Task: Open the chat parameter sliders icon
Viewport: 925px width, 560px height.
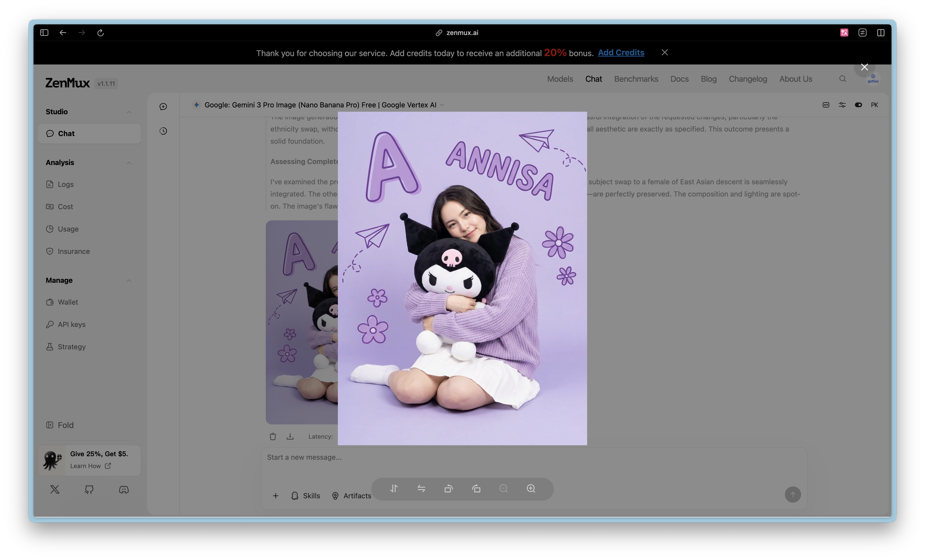Action: [x=842, y=105]
